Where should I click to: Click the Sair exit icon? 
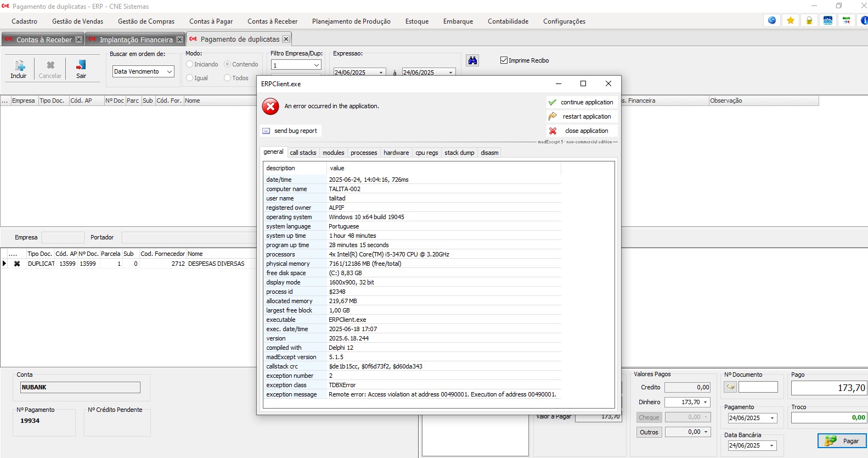click(x=81, y=69)
